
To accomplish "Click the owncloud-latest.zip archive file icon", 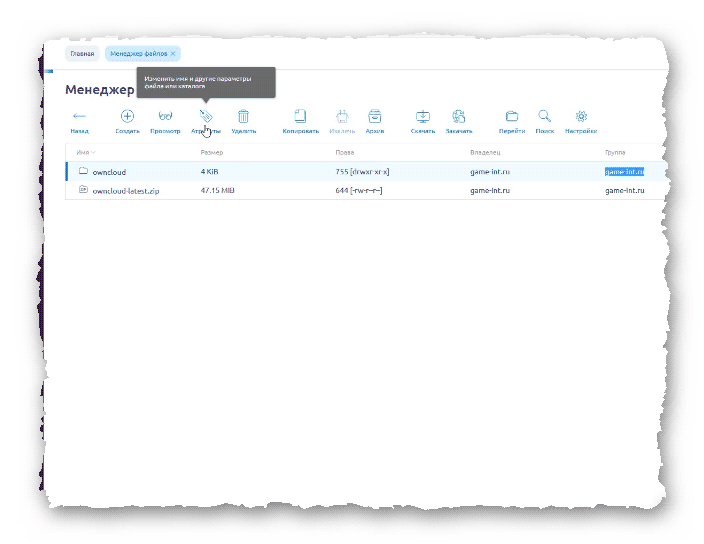I will tap(83, 189).
